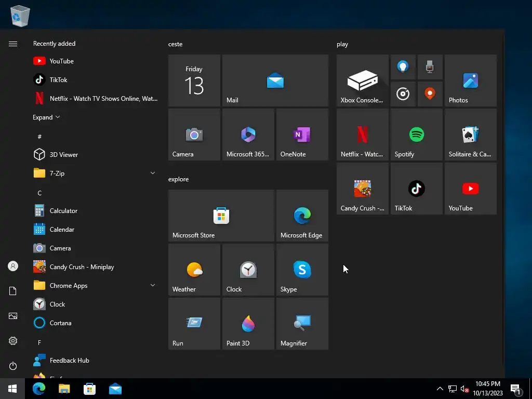Launch the Microsoft Edge tile
The width and height of the screenshot is (532, 399).
(x=302, y=216)
